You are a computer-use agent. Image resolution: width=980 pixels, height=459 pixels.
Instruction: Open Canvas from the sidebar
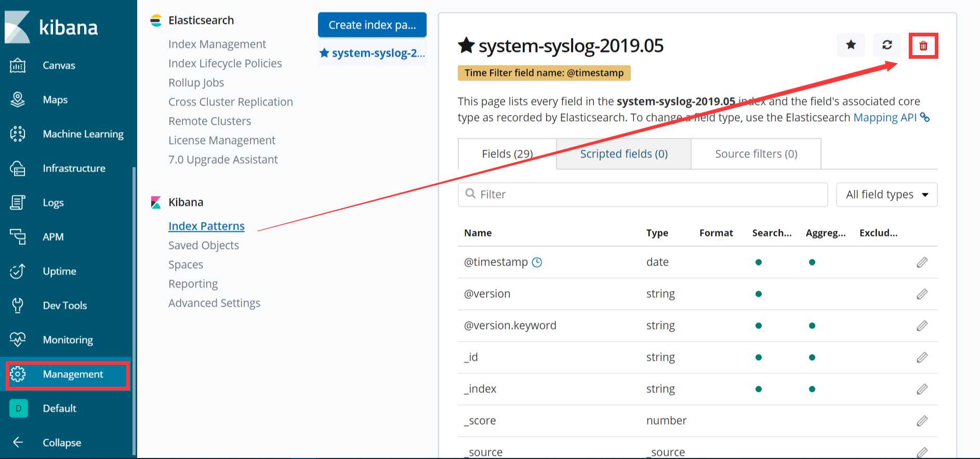59,65
